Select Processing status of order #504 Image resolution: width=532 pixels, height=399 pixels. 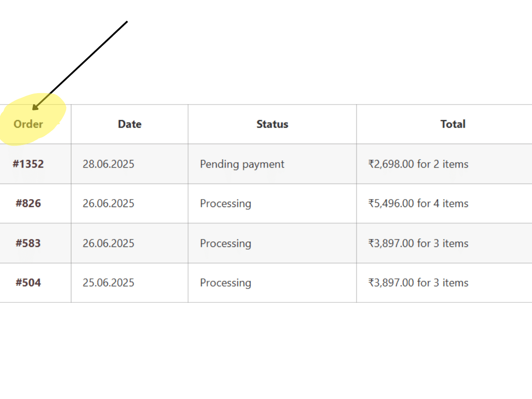click(x=226, y=283)
